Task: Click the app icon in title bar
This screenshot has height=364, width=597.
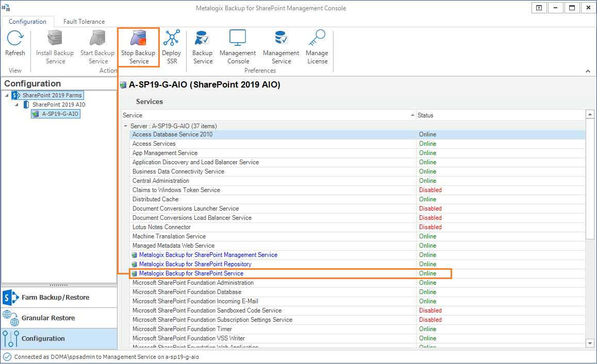Action: (6, 8)
